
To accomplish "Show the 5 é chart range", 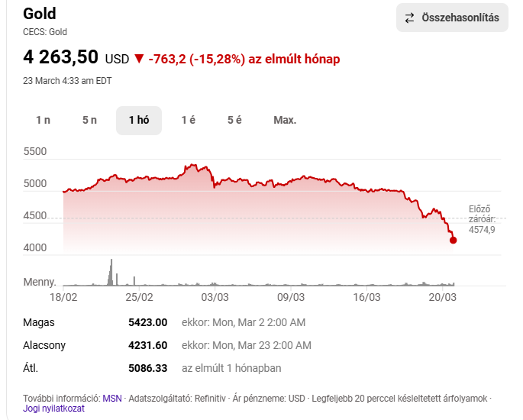I will [234, 120].
